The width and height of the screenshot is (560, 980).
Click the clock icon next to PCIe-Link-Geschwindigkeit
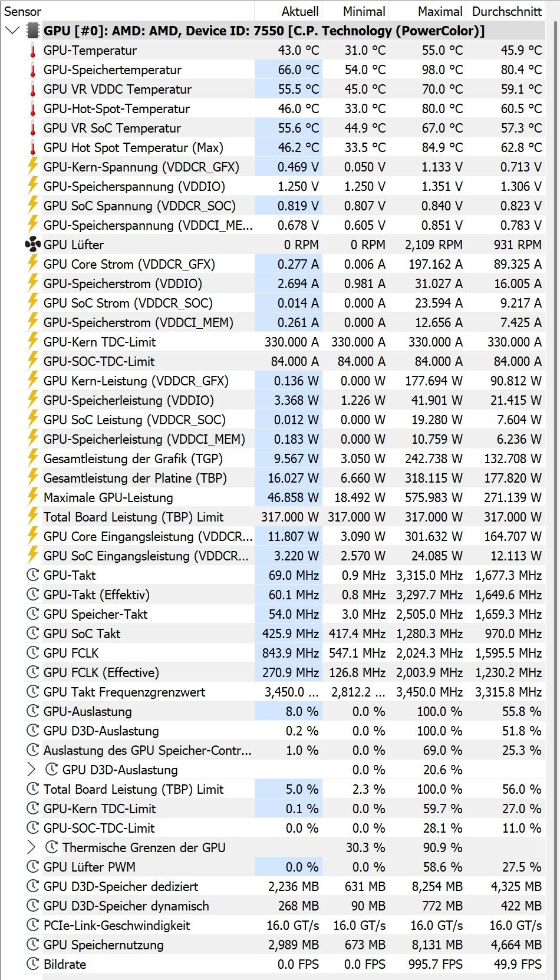click(33, 925)
